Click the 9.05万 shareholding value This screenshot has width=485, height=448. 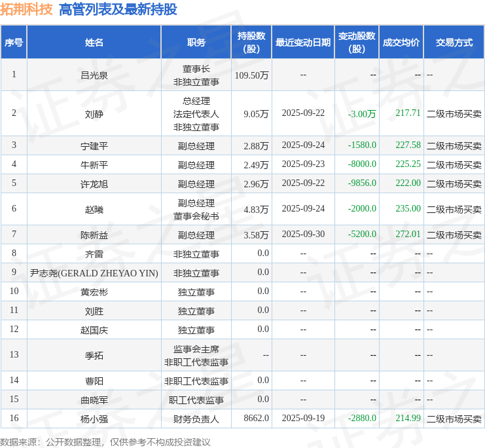point(256,114)
